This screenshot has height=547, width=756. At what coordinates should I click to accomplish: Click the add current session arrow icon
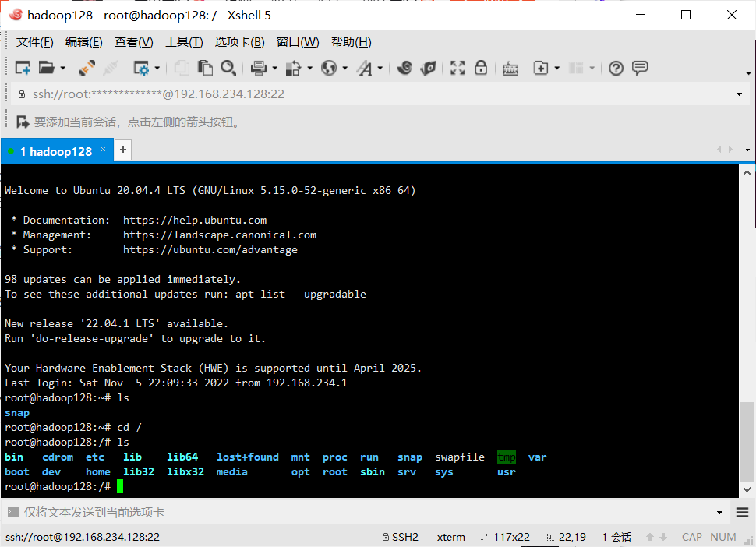pos(23,122)
